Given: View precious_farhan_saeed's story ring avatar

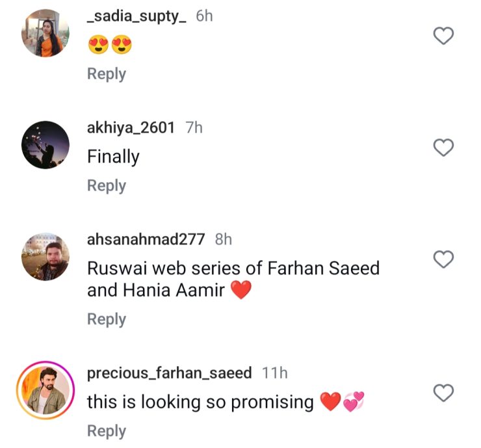Looking at the screenshot, I should (45, 390).
